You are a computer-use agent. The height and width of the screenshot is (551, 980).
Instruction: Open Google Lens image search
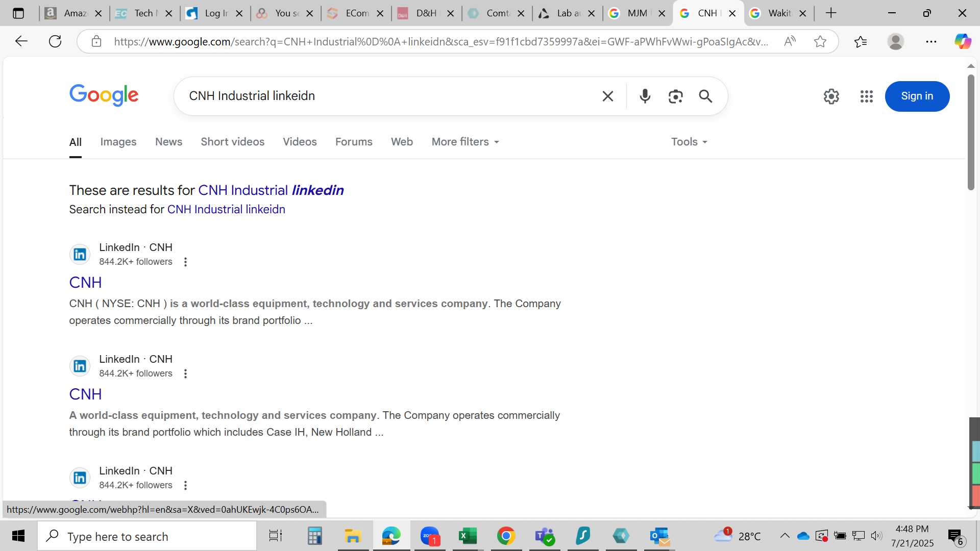675,96
